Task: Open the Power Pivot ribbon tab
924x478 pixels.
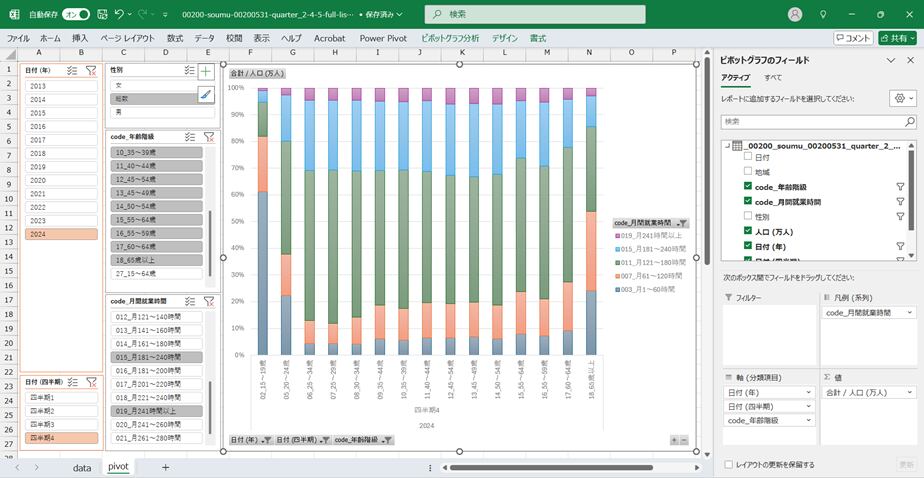Action: coord(385,38)
